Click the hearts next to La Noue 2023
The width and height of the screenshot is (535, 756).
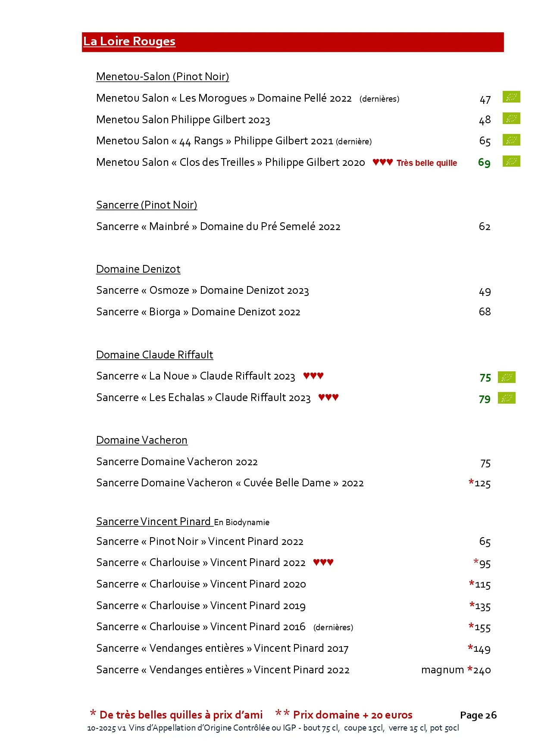tap(313, 376)
